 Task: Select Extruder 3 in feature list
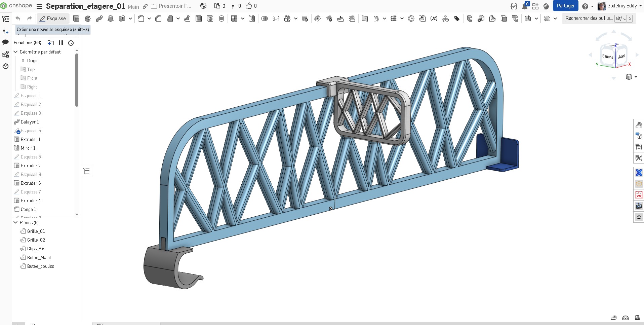[x=31, y=183]
